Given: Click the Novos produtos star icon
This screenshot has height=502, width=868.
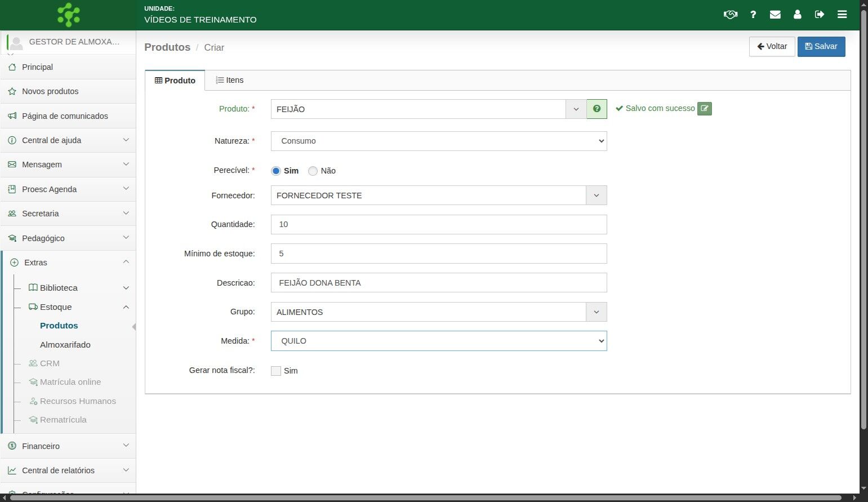Looking at the screenshot, I should [x=12, y=91].
